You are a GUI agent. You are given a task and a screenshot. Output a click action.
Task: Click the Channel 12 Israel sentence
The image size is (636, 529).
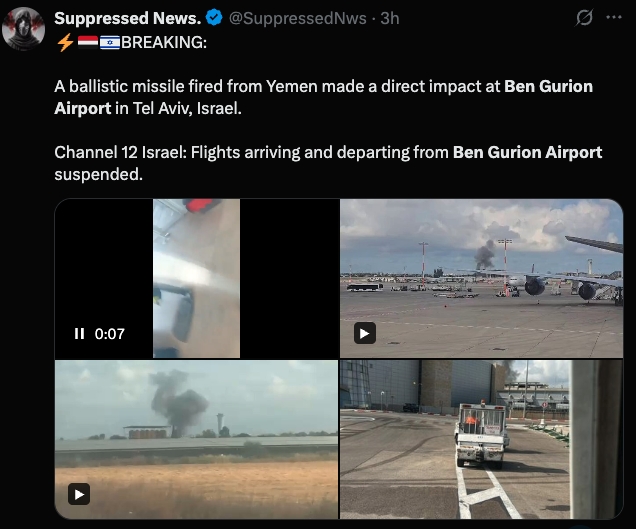point(328,163)
